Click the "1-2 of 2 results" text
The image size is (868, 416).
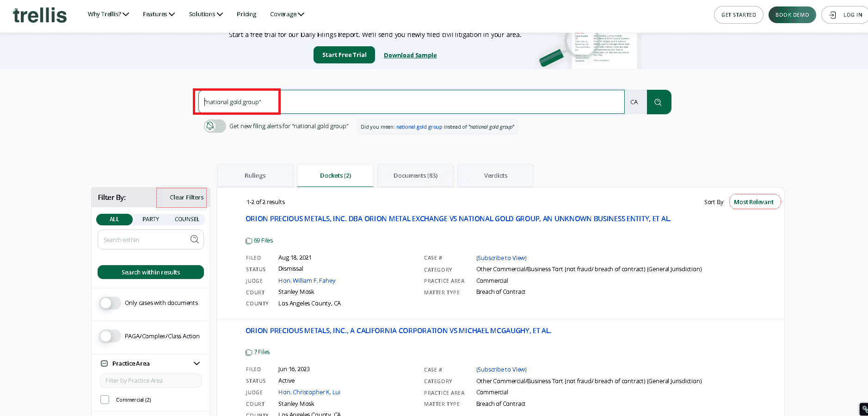265,202
